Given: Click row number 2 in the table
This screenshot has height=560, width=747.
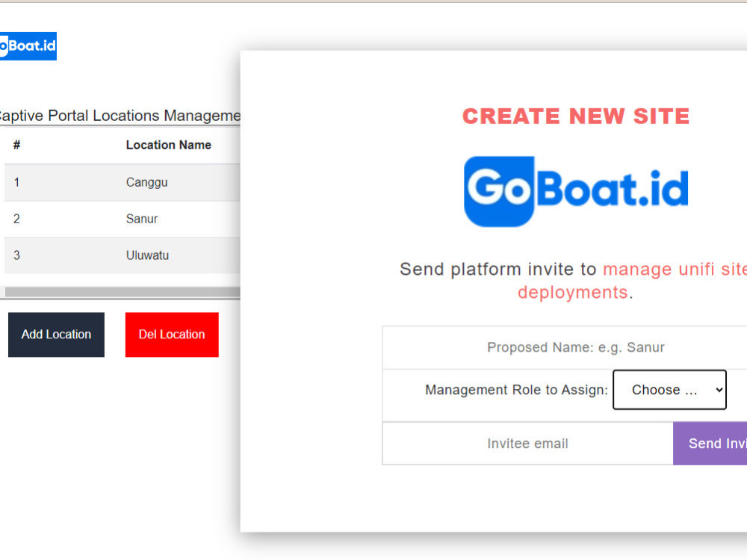Looking at the screenshot, I should (x=16, y=219).
